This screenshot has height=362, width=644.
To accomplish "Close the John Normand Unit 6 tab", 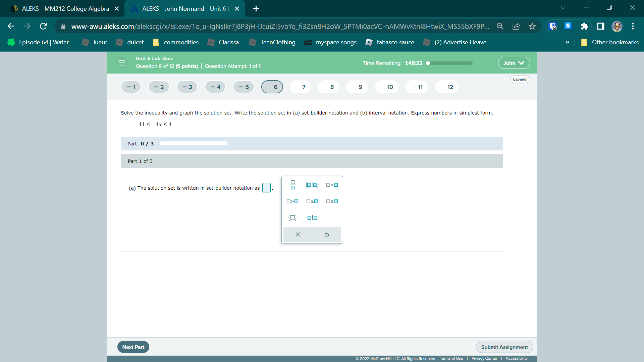I will [x=237, y=9].
